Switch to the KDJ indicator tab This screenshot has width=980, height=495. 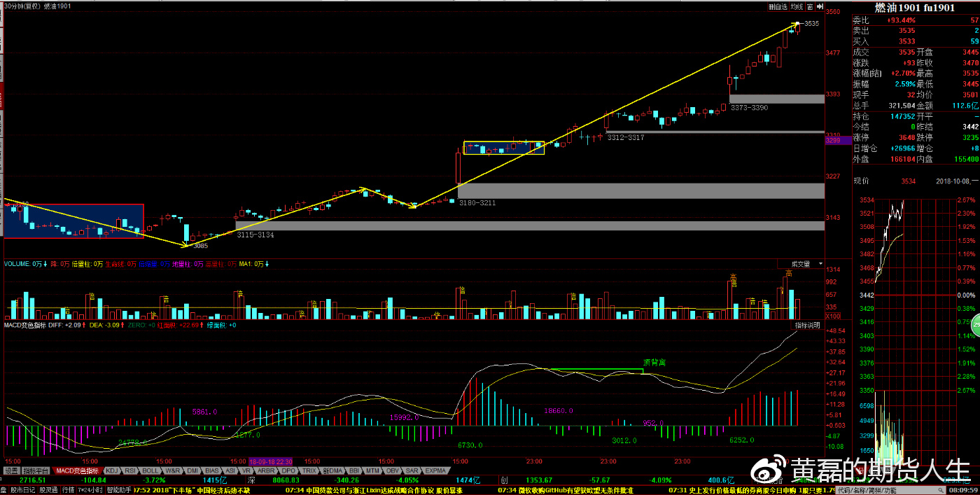click(x=112, y=470)
